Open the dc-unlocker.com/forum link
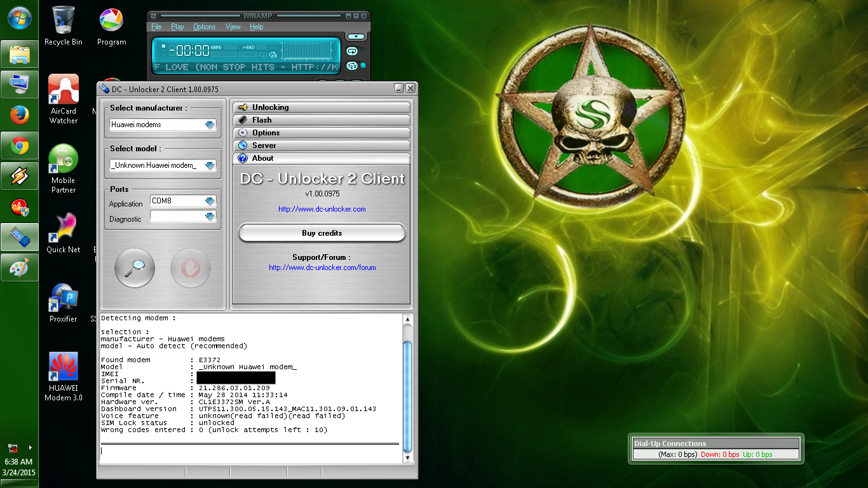This screenshot has width=868, height=488. [x=322, y=268]
